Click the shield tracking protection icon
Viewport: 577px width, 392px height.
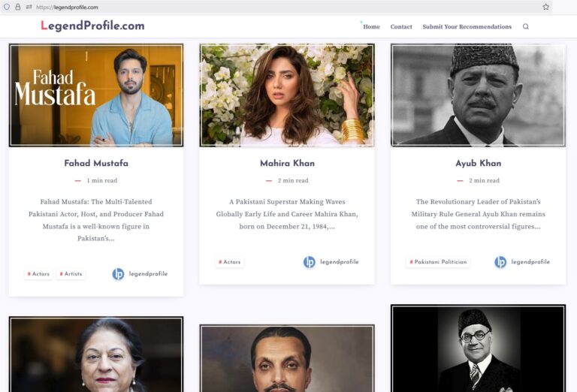tap(7, 7)
